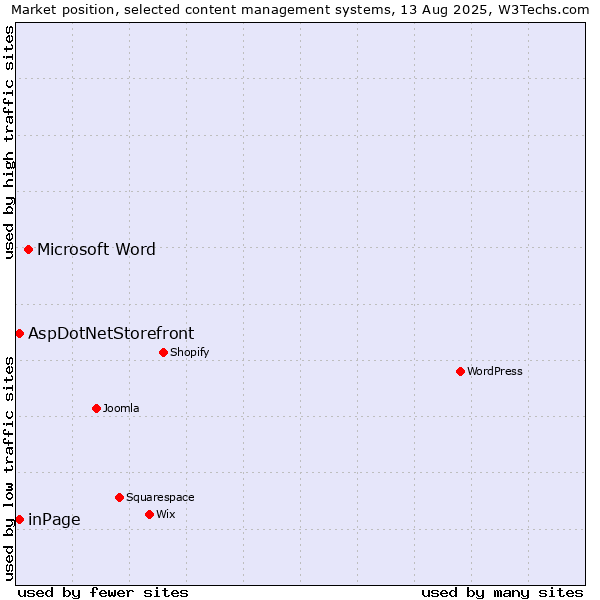Click the "used by high traffic sites" axis label
This screenshot has width=600, height=600.
tap(8, 142)
